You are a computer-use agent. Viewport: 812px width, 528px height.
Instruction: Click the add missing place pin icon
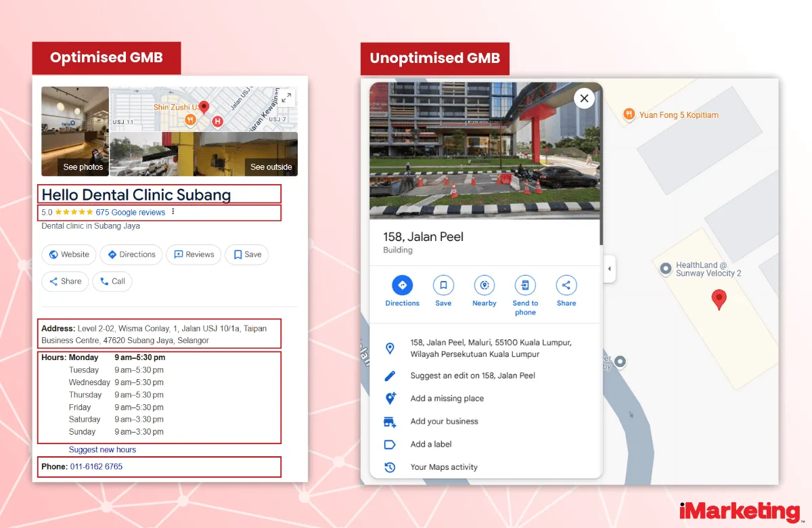click(x=390, y=399)
